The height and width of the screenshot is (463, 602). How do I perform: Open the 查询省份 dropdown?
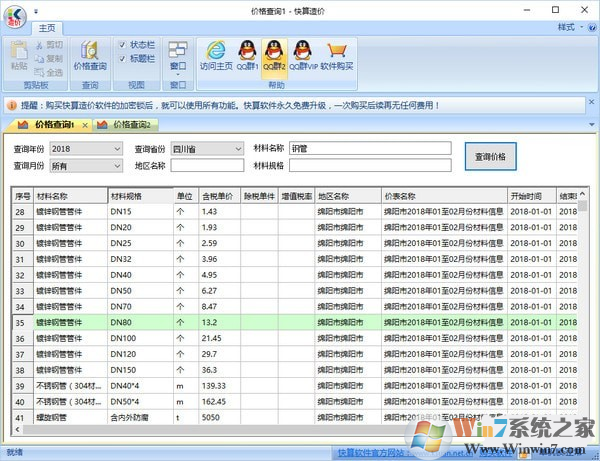(x=237, y=149)
